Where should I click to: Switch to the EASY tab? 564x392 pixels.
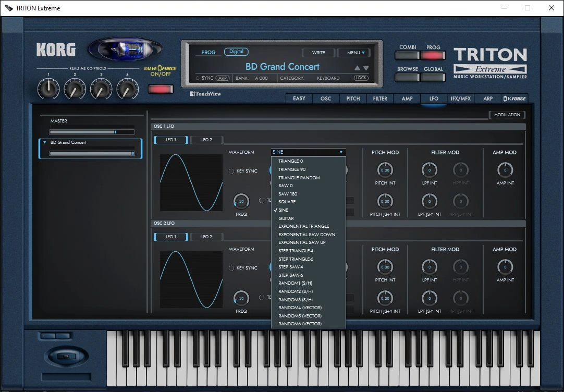point(299,99)
